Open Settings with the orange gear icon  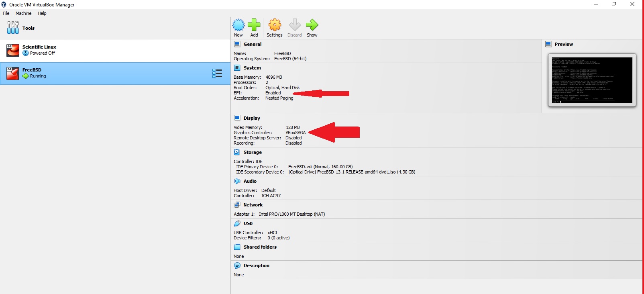pyautogui.click(x=275, y=25)
